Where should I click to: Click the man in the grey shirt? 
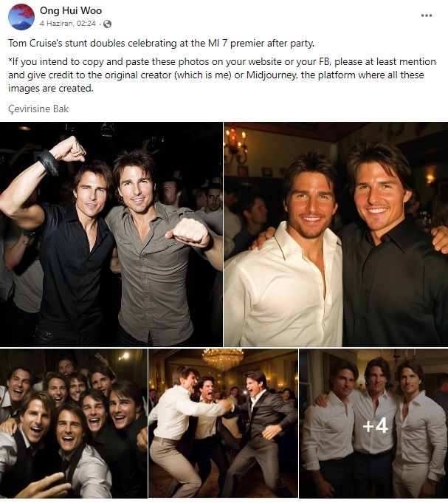click(x=157, y=247)
